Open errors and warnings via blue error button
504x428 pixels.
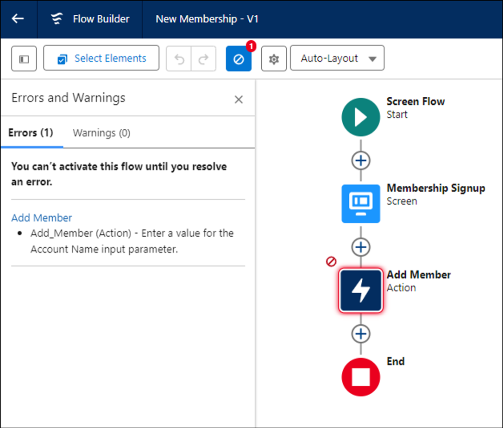(239, 59)
